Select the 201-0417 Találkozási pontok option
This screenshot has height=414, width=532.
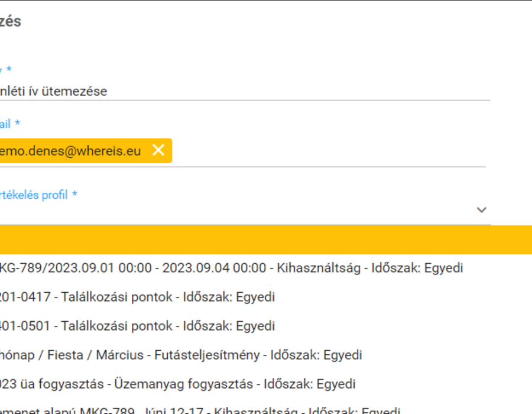266,297
